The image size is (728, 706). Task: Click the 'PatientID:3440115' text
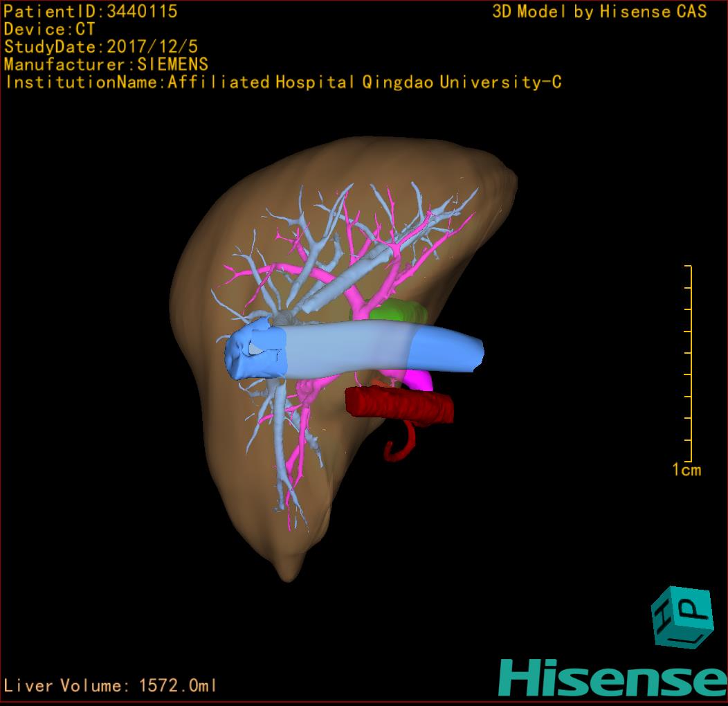[91, 12]
